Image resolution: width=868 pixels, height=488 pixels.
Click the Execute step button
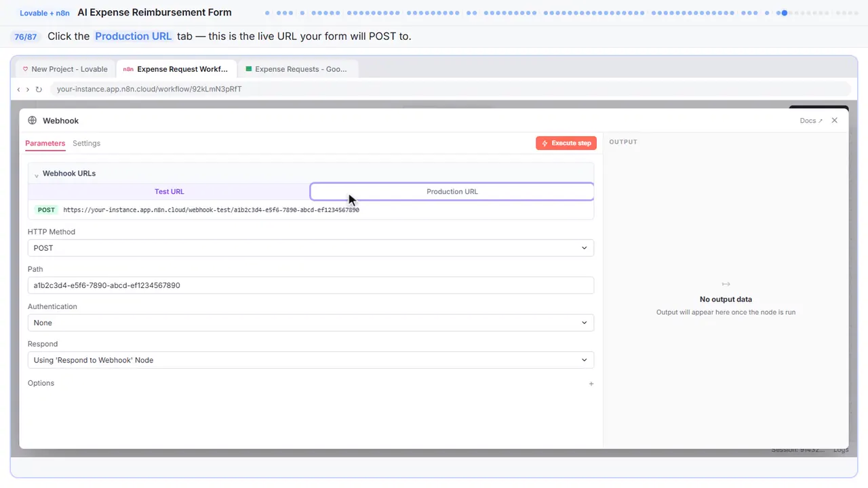[x=566, y=143]
